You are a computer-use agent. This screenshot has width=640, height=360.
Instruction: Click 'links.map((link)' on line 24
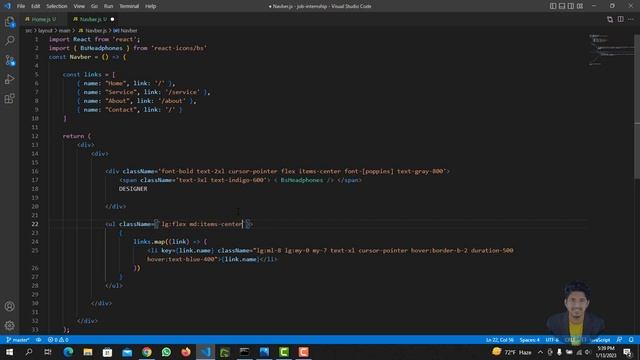pyautogui.click(x=161, y=242)
